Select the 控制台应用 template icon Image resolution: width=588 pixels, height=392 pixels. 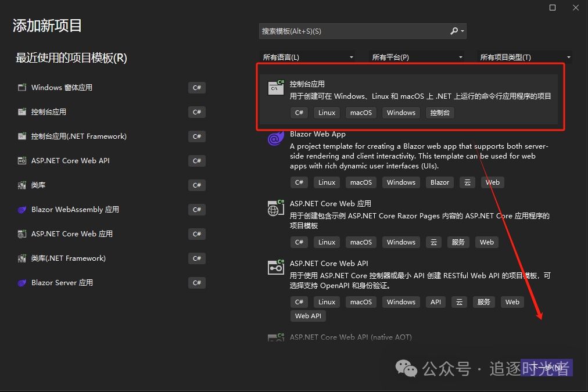tap(275, 88)
